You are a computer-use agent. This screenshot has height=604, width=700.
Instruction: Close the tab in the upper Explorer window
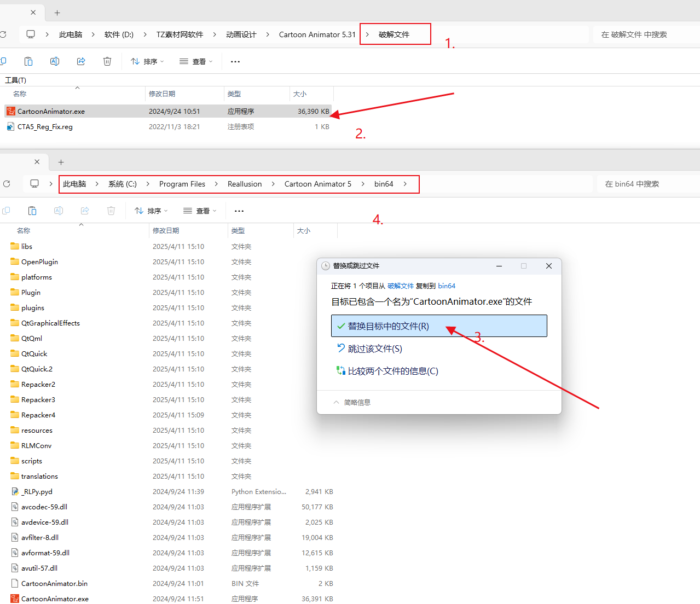point(33,12)
